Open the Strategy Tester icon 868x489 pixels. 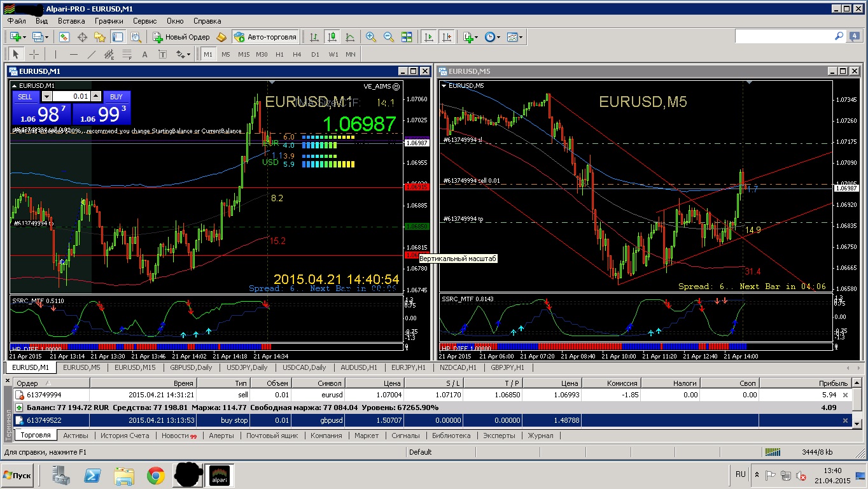click(x=135, y=37)
